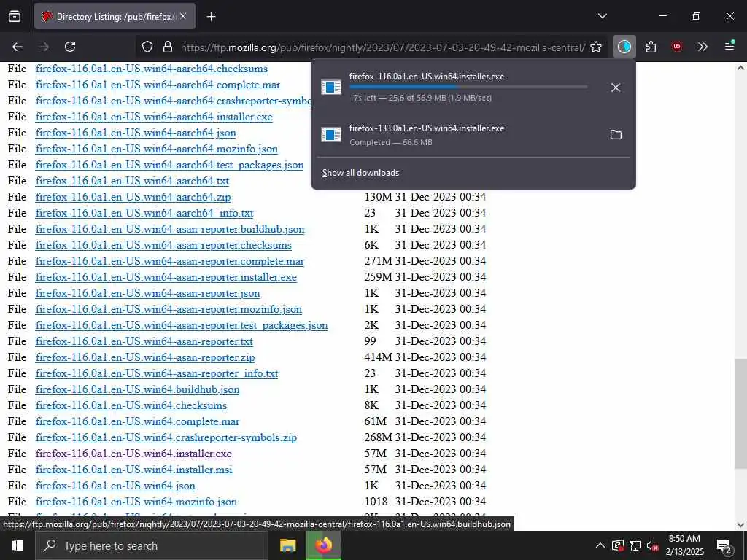The height and width of the screenshot is (560, 747).
Task: Download win64-asan-reporter.zip link
Action: 145,357
